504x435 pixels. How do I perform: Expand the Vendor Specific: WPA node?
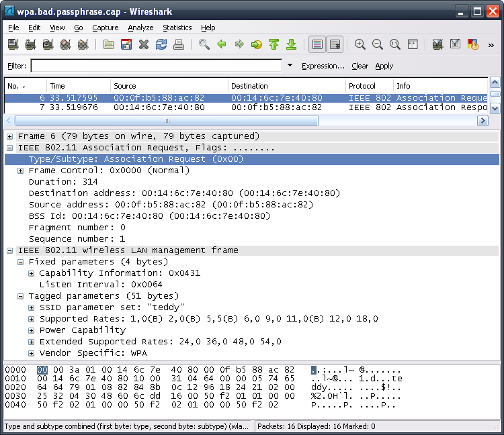[x=32, y=353]
